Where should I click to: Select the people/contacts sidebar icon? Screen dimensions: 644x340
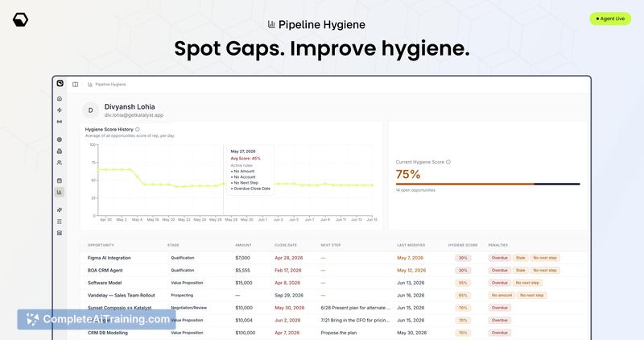(60, 163)
